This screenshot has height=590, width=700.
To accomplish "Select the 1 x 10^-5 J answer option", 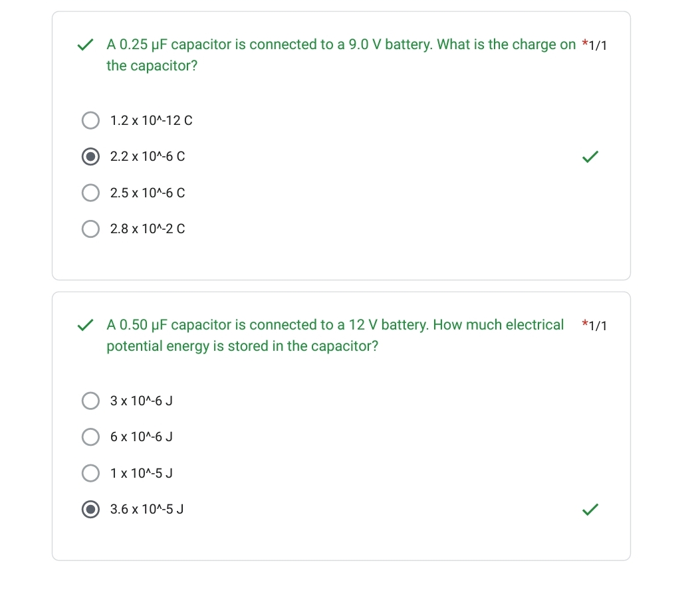I will [90, 473].
